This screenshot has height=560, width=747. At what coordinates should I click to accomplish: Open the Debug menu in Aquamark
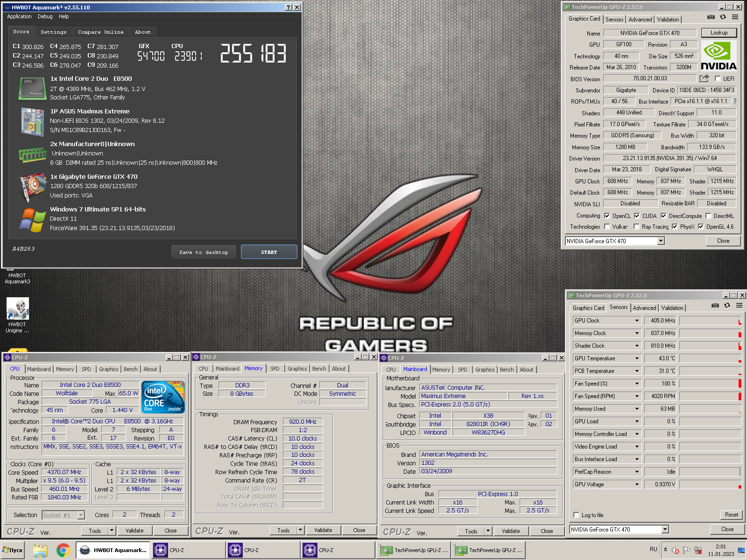click(x=45, y=16)
